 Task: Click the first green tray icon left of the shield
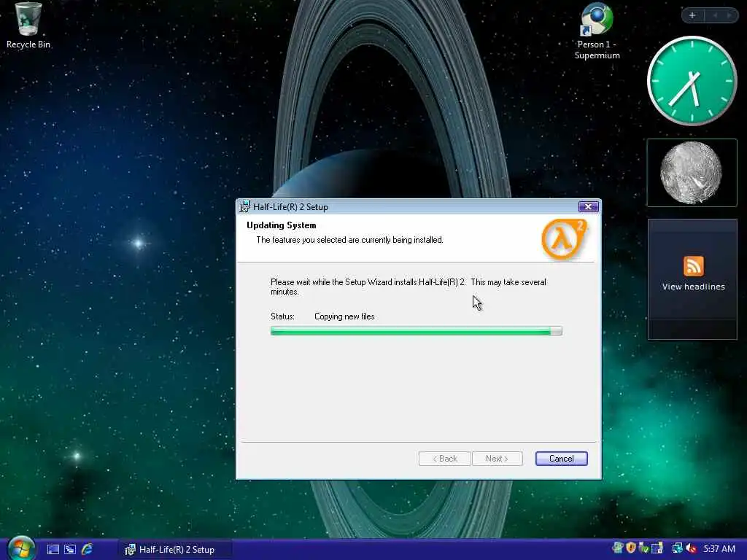coord(617,548)
